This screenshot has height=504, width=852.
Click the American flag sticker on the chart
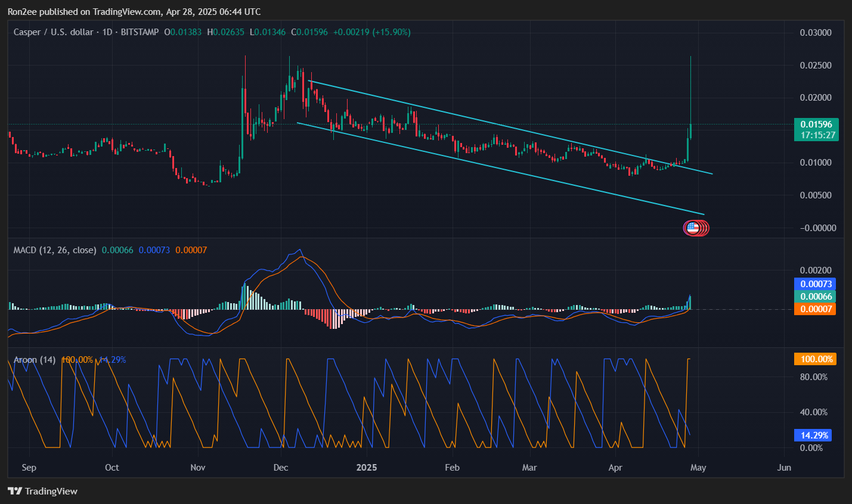[695, 228]
